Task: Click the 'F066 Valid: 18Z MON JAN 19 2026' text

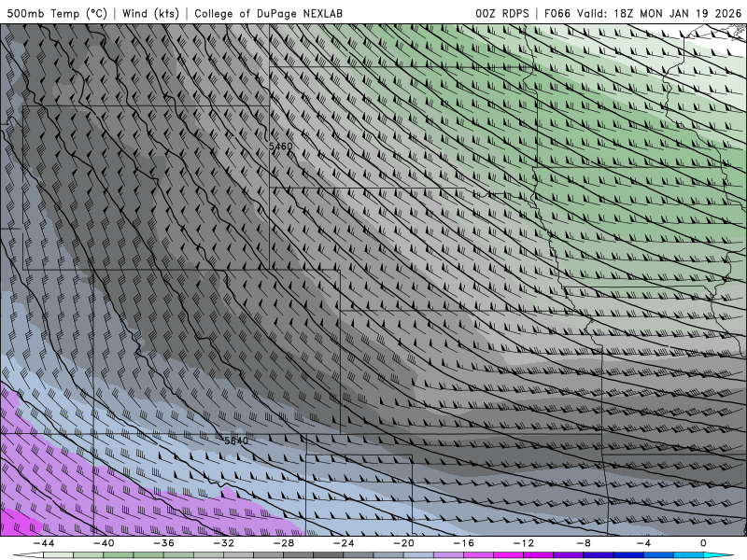Action: [642, 13]
